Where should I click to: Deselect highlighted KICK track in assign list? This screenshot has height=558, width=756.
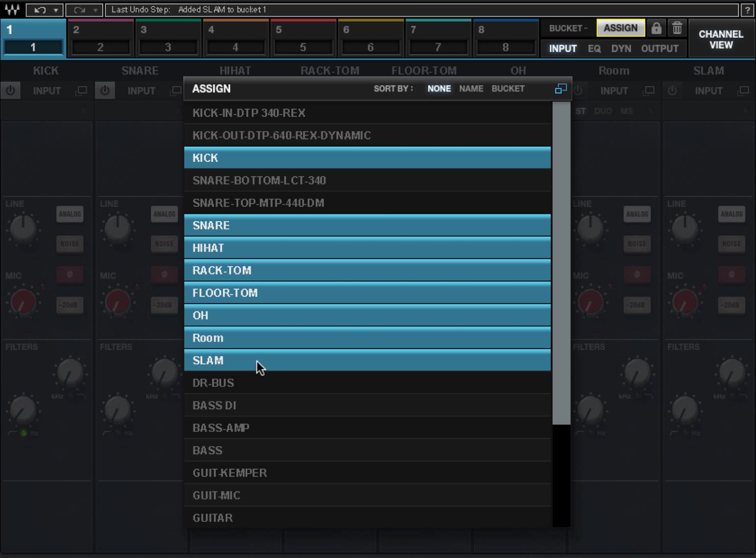point(367,158)
